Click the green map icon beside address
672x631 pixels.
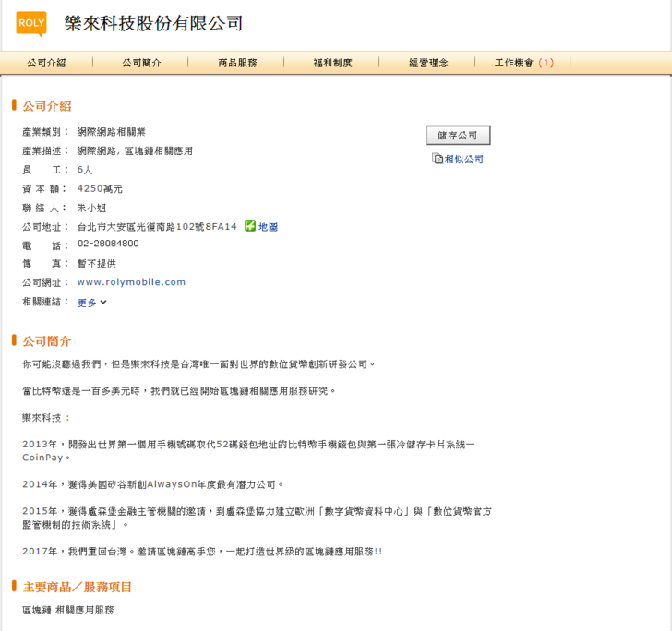(250, 226)
